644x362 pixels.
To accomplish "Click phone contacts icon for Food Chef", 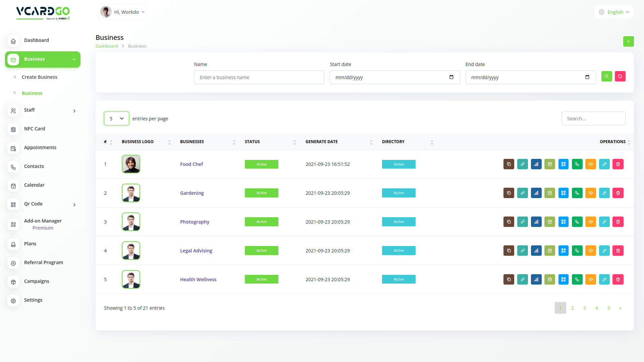I will tap(577, 164).
